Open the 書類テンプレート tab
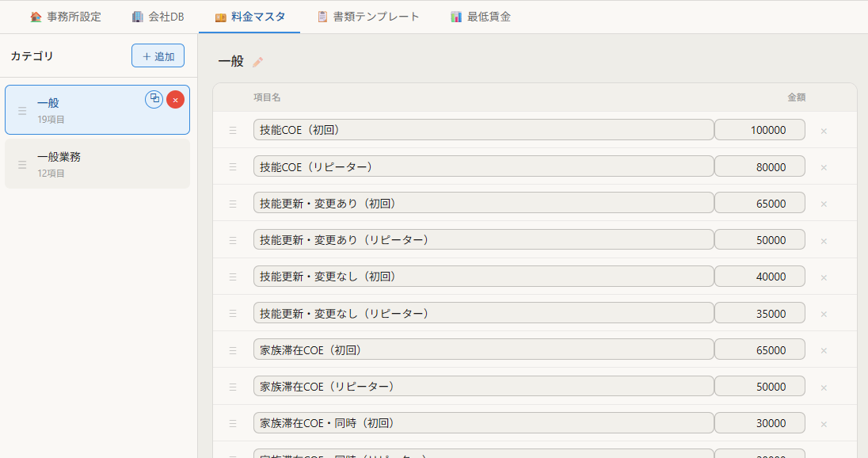Screen dimensions: 868x458 tap(368, 17)
